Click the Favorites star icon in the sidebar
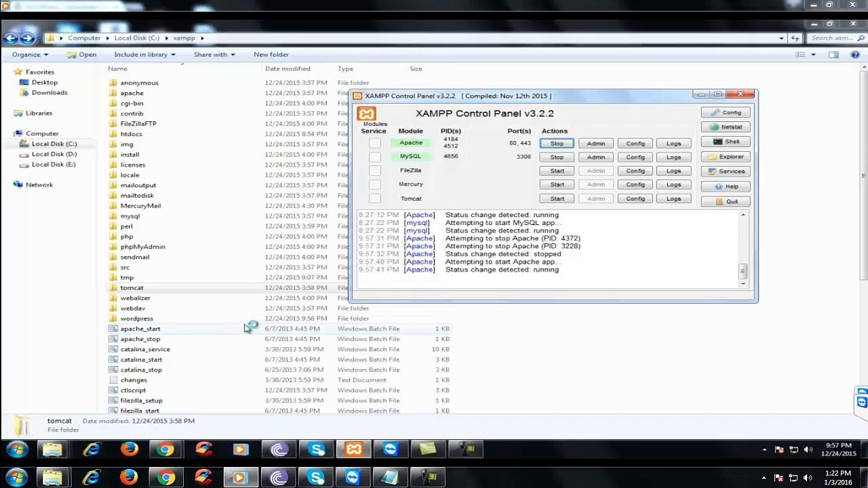This screenshot has height=488, width=868. 18,72
